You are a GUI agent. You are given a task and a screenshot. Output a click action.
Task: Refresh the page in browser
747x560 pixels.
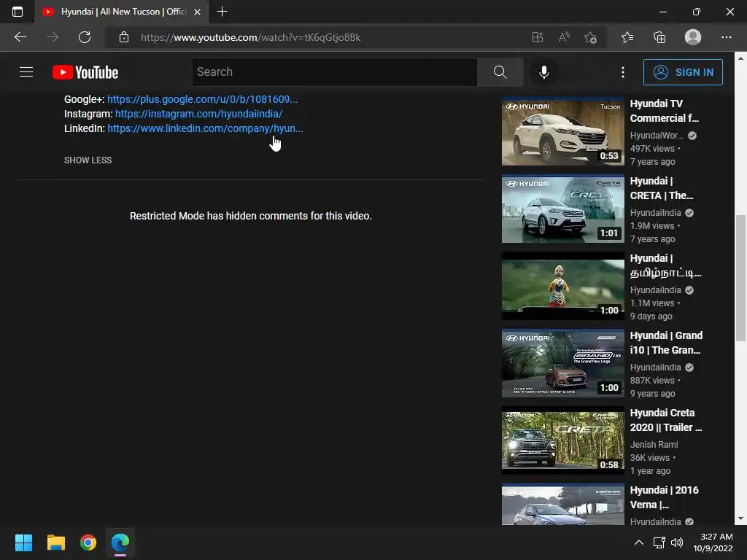(85, 37)
